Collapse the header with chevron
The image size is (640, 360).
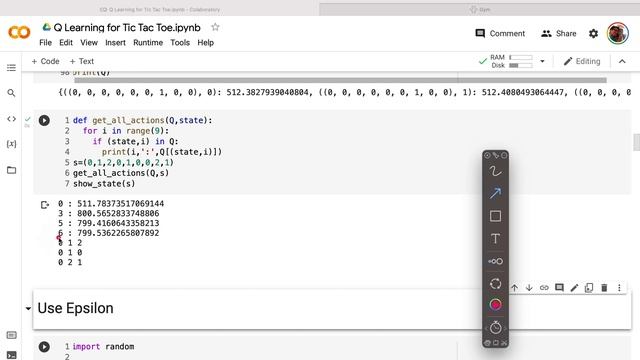[x=622, y=61]
